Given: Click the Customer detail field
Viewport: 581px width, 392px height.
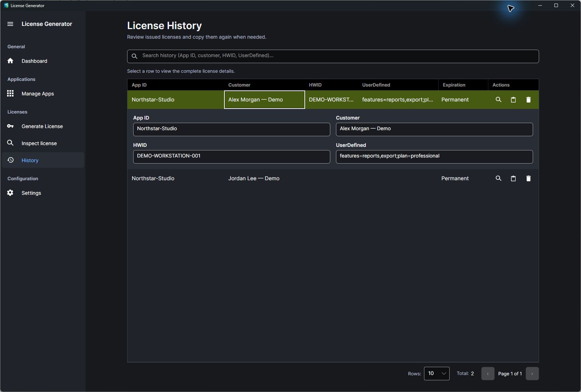Looking at the screenshot, I should pos(434,129).
